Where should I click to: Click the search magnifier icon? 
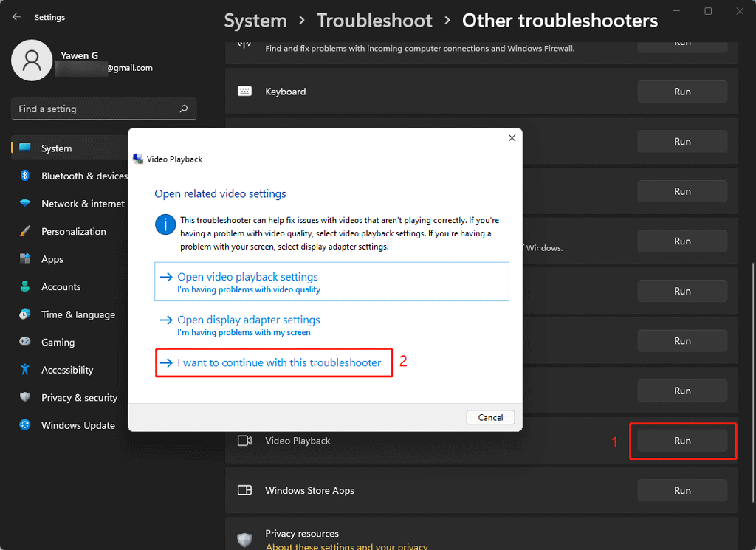point(184,109)
